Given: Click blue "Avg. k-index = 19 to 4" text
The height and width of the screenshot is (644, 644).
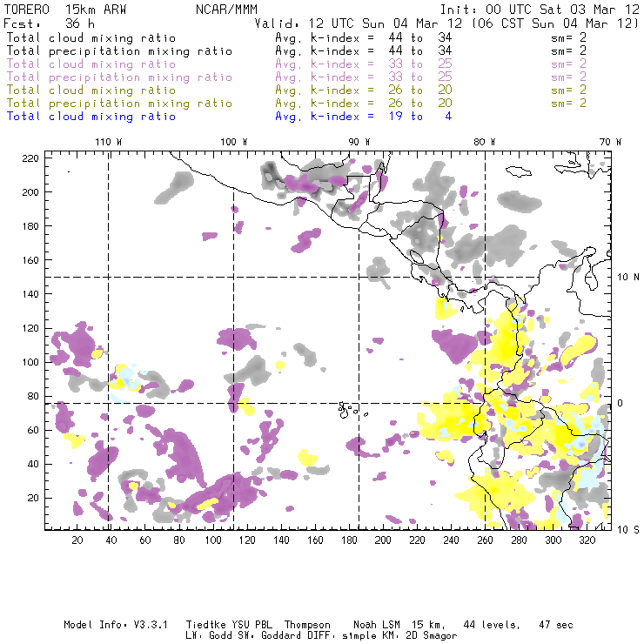Looking at the screenshot, I should click(364, 117).
